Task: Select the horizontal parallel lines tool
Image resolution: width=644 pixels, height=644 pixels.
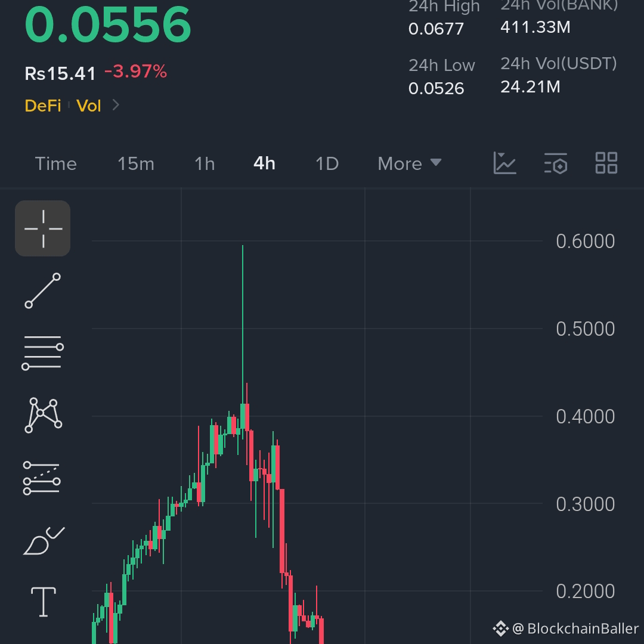Action: (43, 352)
